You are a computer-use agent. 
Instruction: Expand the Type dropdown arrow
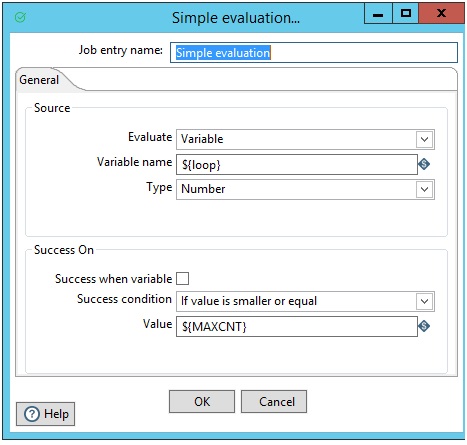point(424,189)
